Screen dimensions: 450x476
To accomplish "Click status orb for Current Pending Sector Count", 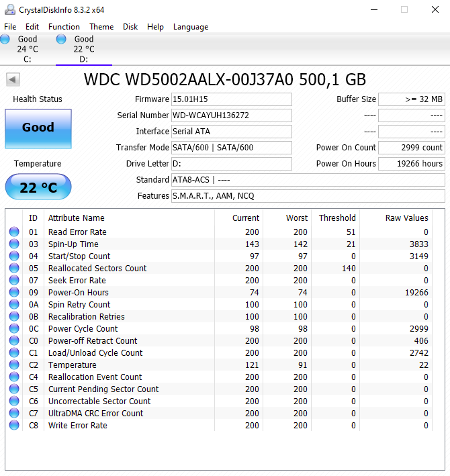I will 14,389.
